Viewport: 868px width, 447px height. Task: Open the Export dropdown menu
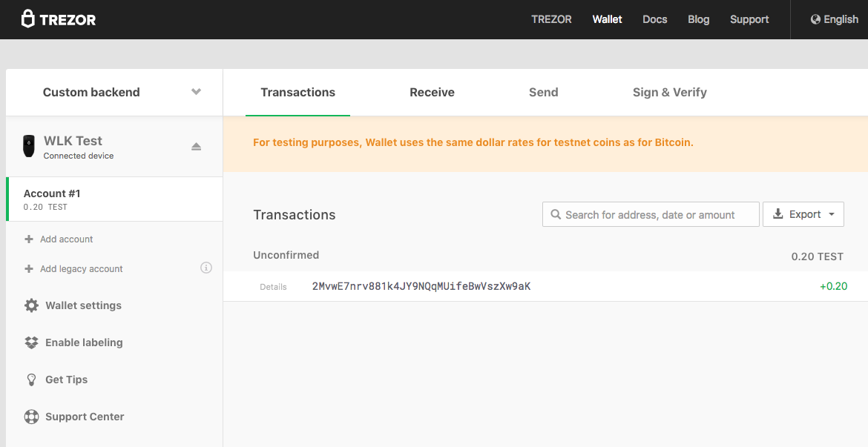pyautogui.click(x=803, y=214)
